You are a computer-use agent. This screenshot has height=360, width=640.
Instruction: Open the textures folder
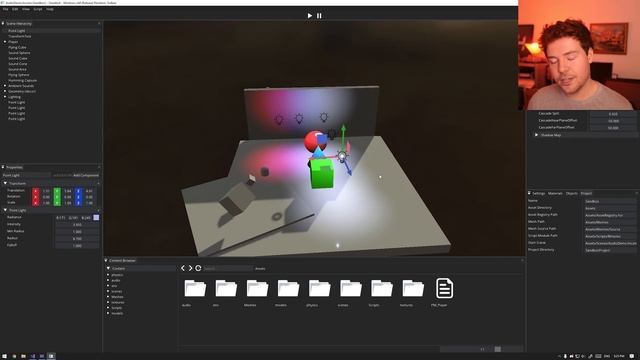tap(413, 289)
